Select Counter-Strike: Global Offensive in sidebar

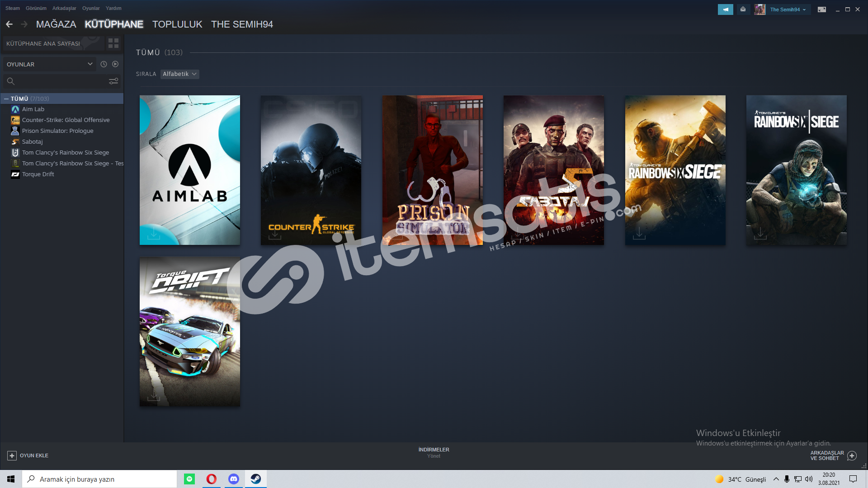point(66,120)
